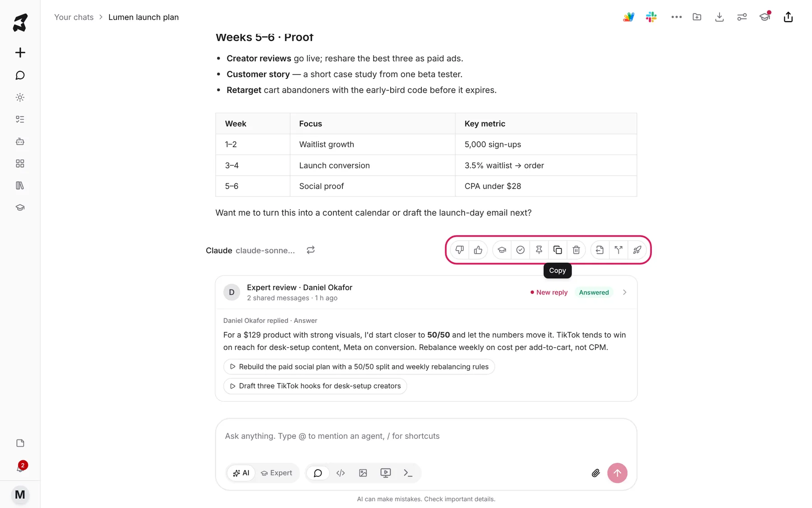
Task: Switch to Expert mode toggle
Action: (277, 473)
